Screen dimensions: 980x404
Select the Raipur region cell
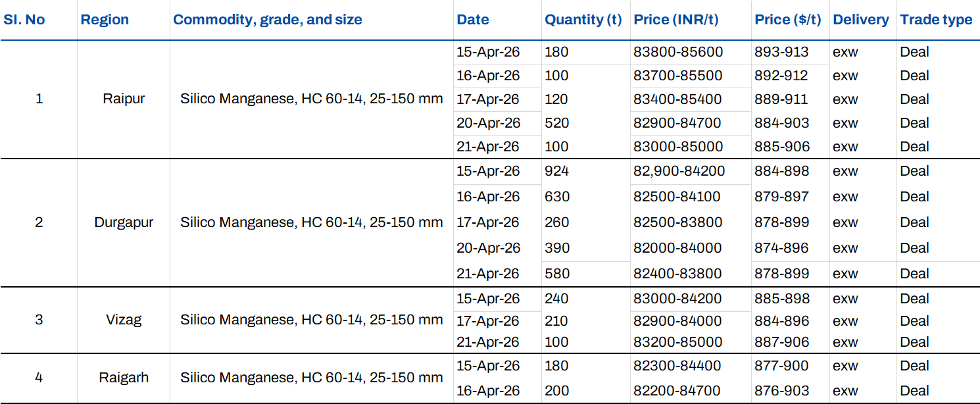click(x=124, y=99)
